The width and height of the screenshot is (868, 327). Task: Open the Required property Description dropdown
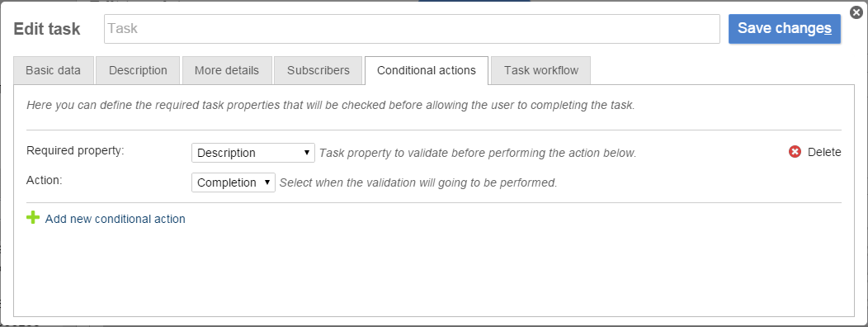tap(253, 153)
